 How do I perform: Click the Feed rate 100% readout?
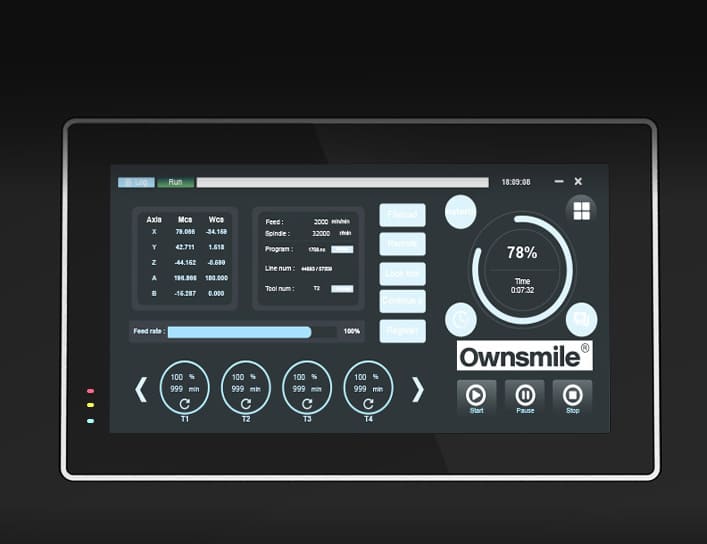(x=352, y=332)
